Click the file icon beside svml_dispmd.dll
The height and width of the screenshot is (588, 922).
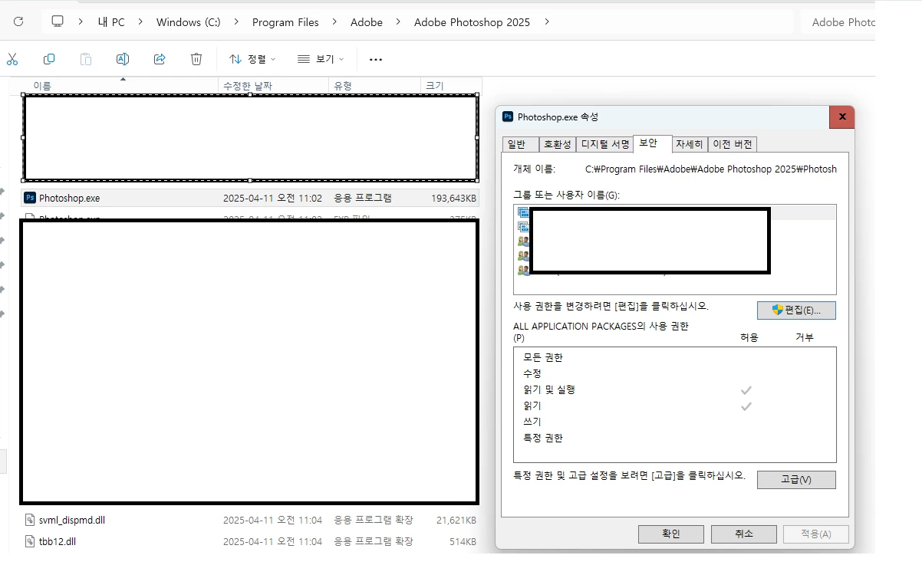[x=30, y=520]
